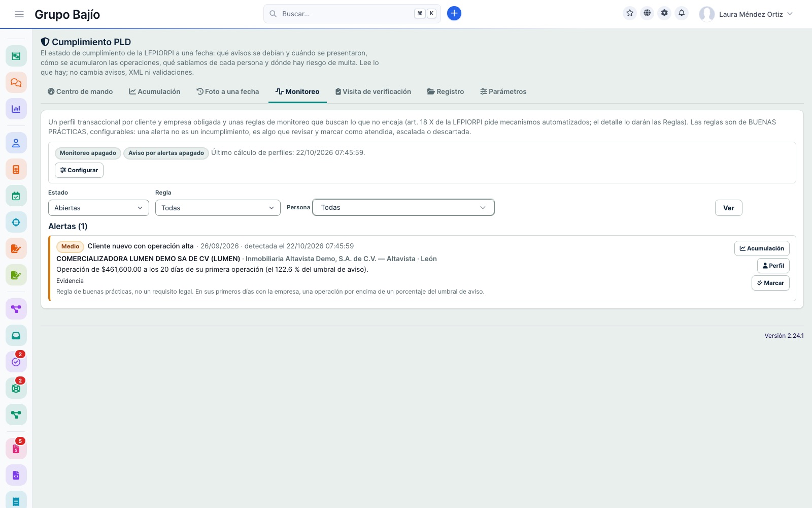
Task: Click the Configurar button
Action: 79,170
